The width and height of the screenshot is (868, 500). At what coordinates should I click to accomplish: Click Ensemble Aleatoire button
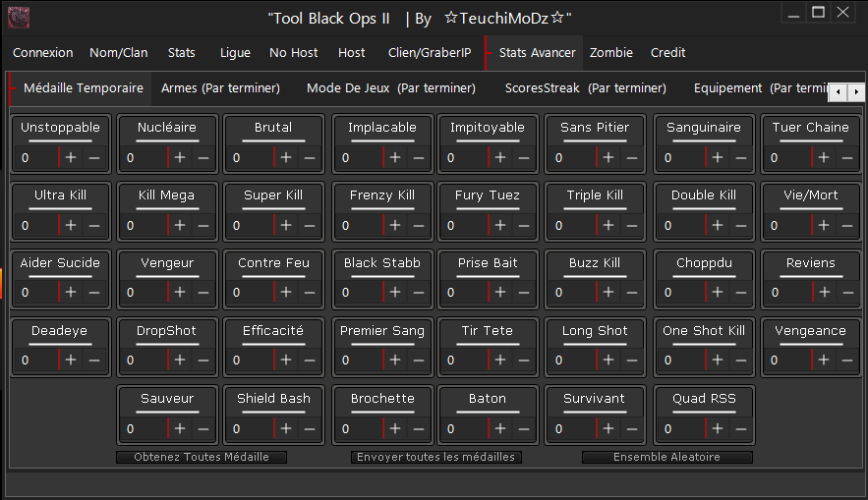pyautogui.click(x=667, y=457)
